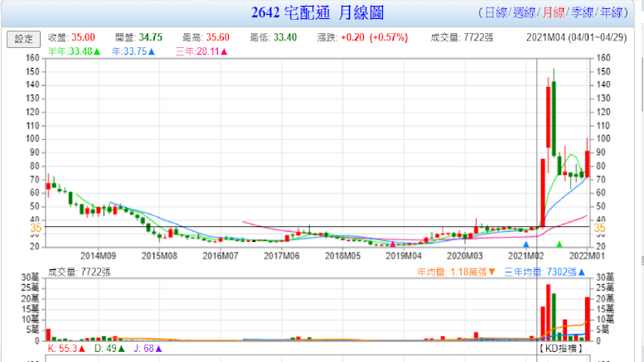Click the 最低 33.40 low value
The image size is (644, 362).
click(x=285, y=37)
